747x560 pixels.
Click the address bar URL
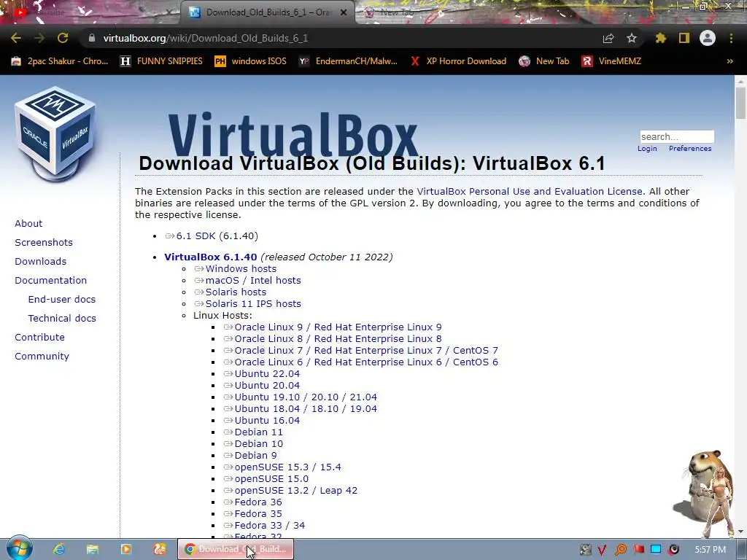pyautogui.click(x=205, y=38)
